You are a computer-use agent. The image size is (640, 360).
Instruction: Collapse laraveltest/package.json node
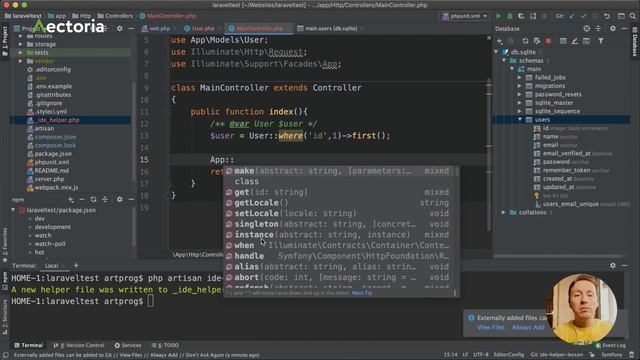(x=13, y=210)
